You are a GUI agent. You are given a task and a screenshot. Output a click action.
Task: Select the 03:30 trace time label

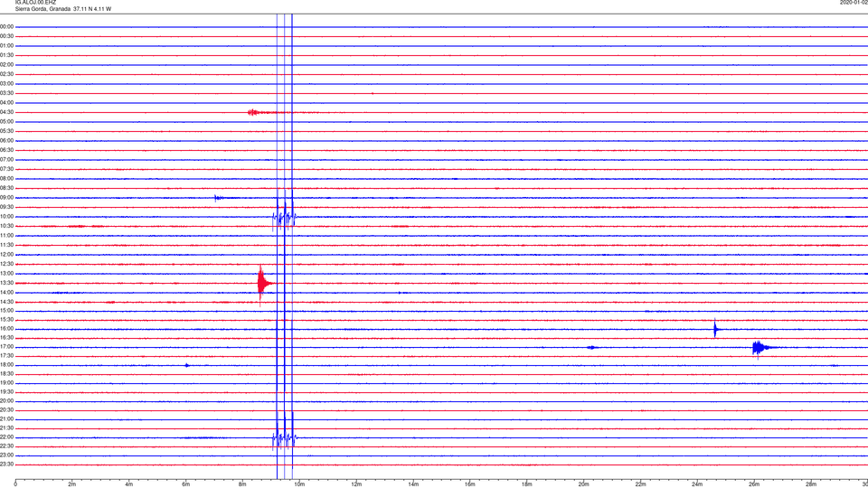click(6, 93)
